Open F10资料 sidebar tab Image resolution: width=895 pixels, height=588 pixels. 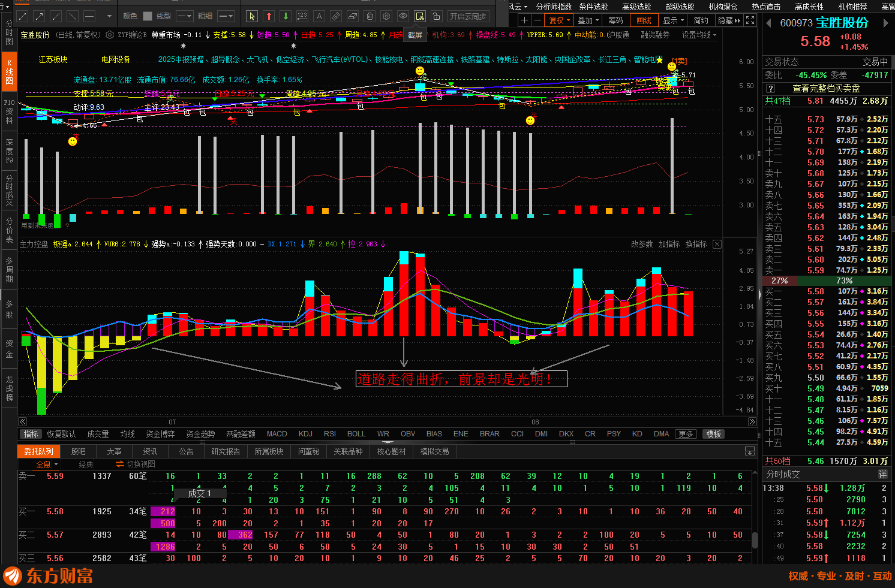pos(9,112)
